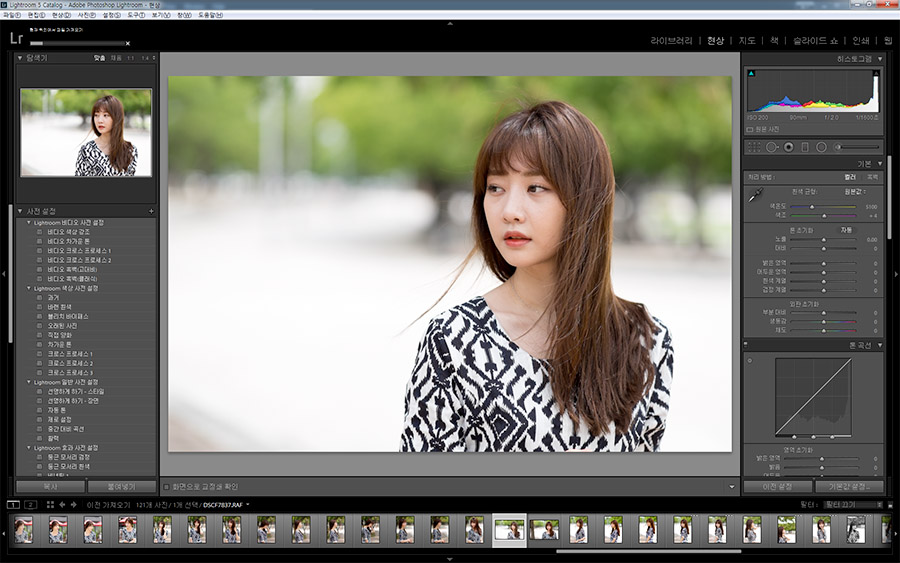The height and width of the screenshot is (563, 900).
Task: Select the Adjustment Brush tool
Action: point(856,147)
